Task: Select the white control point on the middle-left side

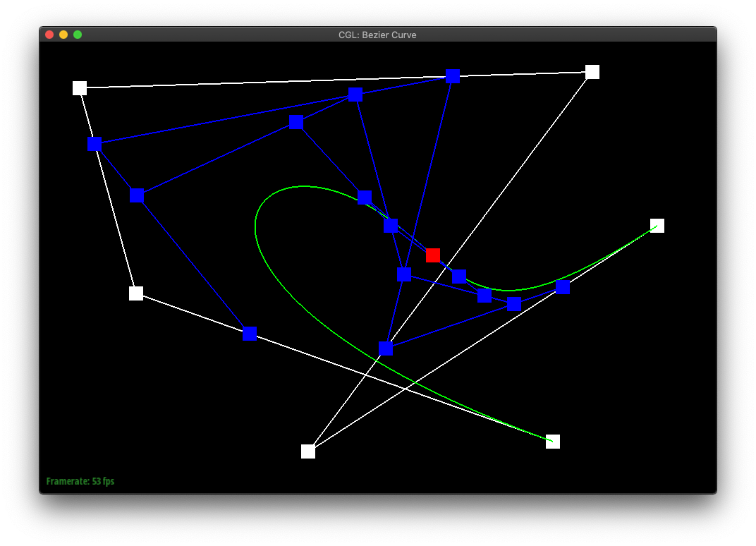Action: click(x=136, y=293)
